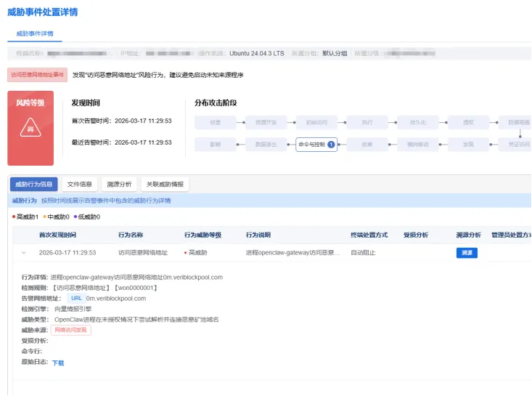Select the 横向移动 attack stage box
532x396 pixels.
pyautogui.click(x=417, y=145)
